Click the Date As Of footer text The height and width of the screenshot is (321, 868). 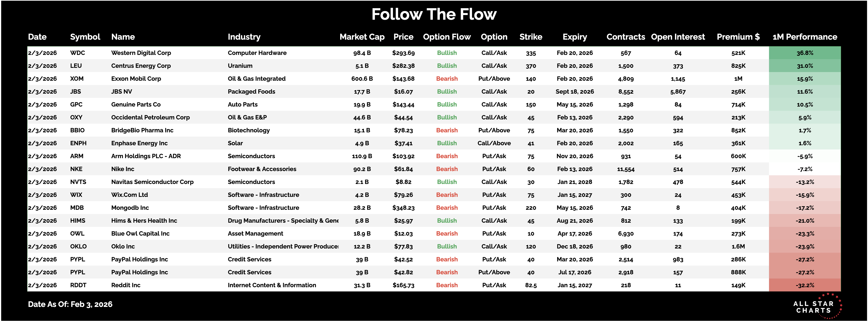click(70, 304)
